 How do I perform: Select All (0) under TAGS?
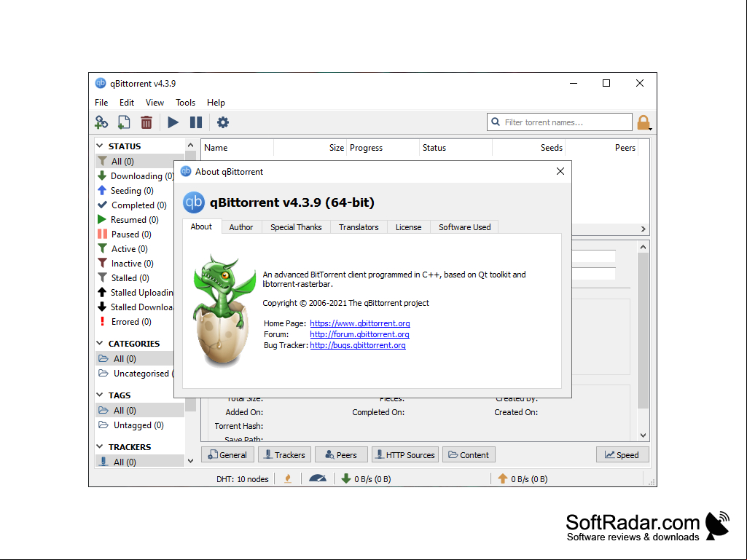click(140, 411)
